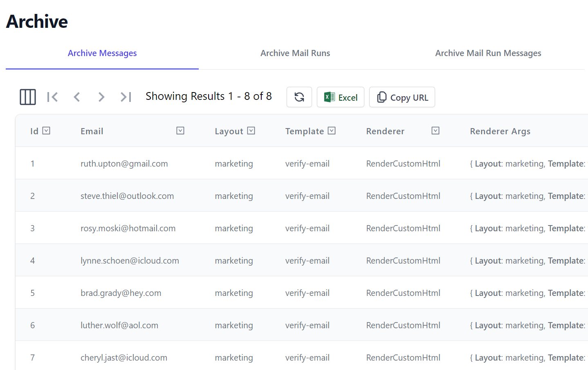Click the Layout column header text
Viewport: 588px width, 370px height.
229,131
